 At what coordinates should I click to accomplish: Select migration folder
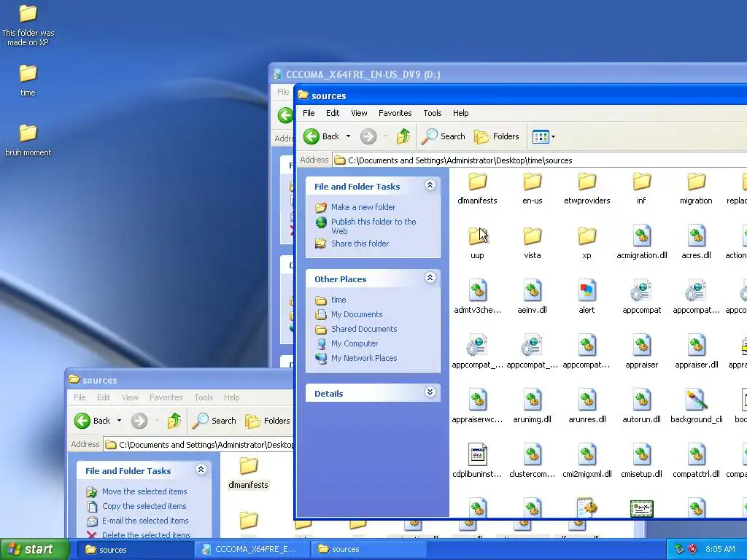tap(696, 189)
